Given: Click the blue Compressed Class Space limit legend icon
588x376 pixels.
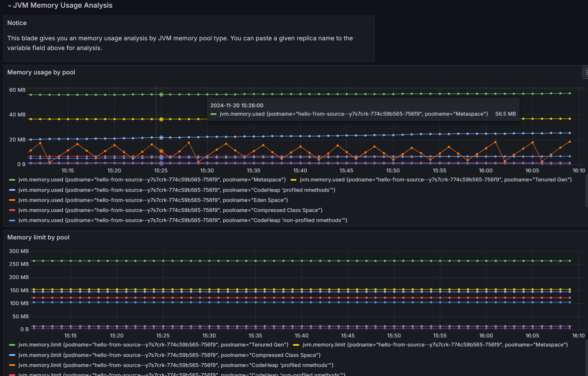Looking at the screenshot, I should click(11, 355).
